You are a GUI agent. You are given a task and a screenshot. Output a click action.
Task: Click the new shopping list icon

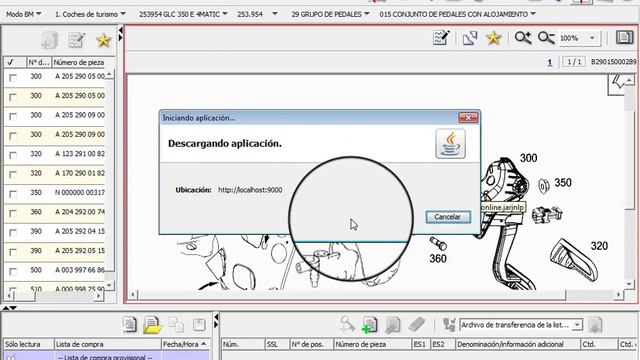130,324
